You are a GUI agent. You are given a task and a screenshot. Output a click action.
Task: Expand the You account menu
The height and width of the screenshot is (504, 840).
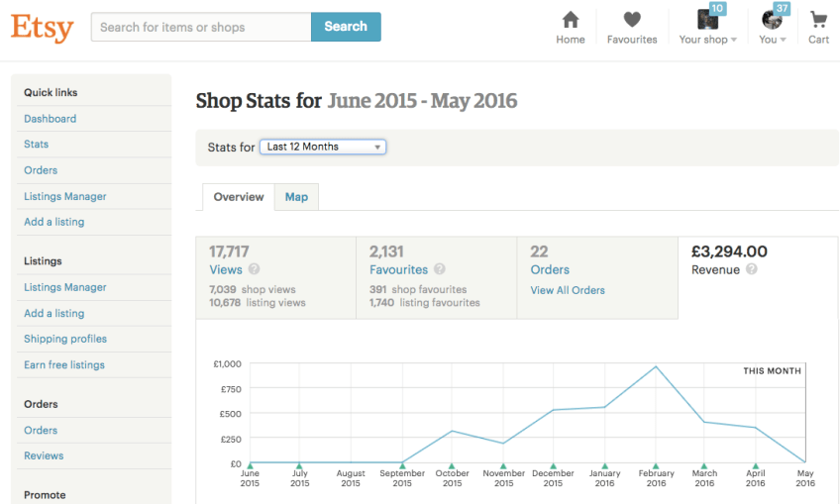coord(783,41)
